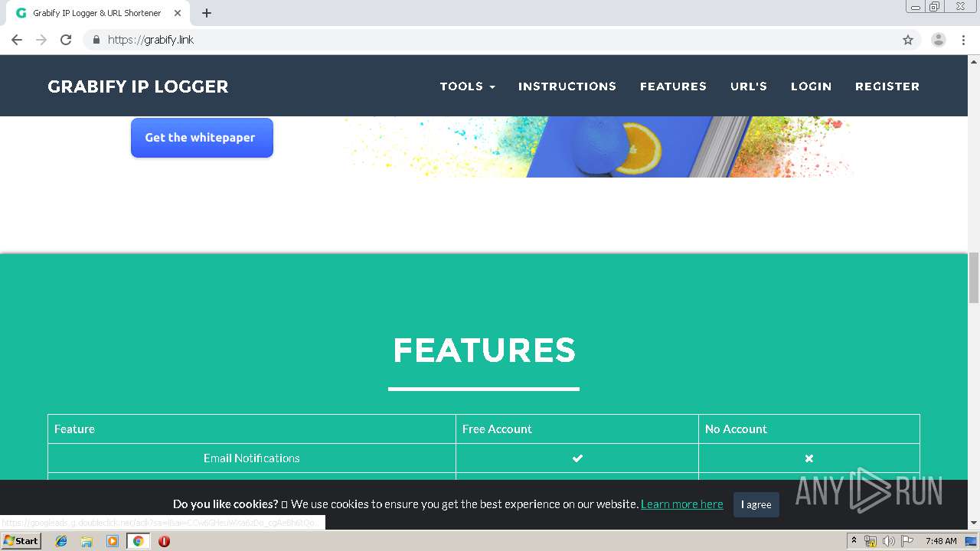Show hidden system tray icons
This screenshot has width=980, height=551.
tap(854, 541)
